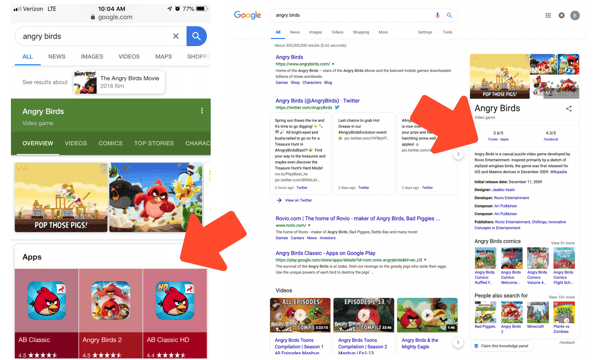Expand the arrow beside the angrybirds.com URL
This screenshot has height=360, width=600.
tap(333, 64)
